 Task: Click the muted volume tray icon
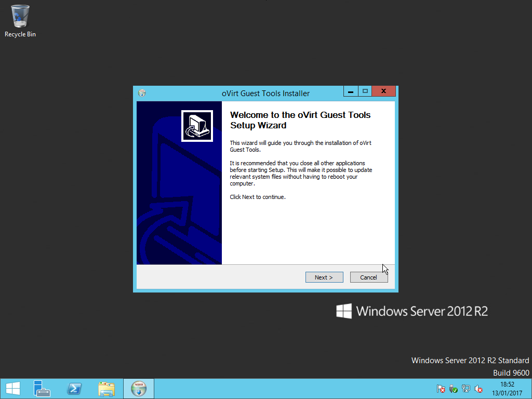point(478,389)
